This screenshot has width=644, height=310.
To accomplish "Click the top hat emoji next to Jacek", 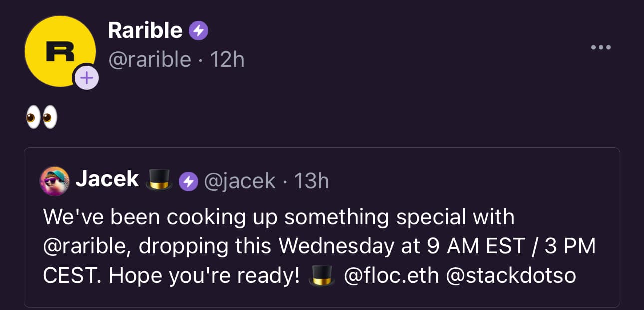I will coord(159,180).
